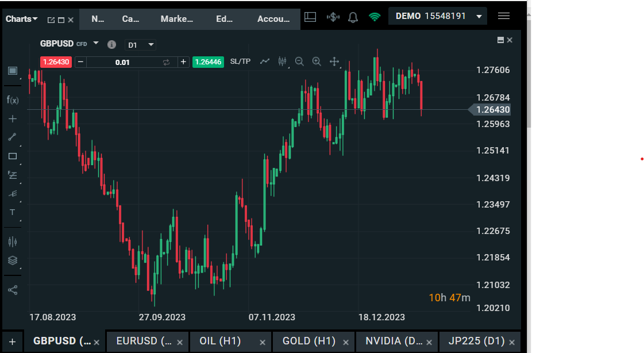Open the share chart icon
This screenshot has width=644, height=353.
12,290
